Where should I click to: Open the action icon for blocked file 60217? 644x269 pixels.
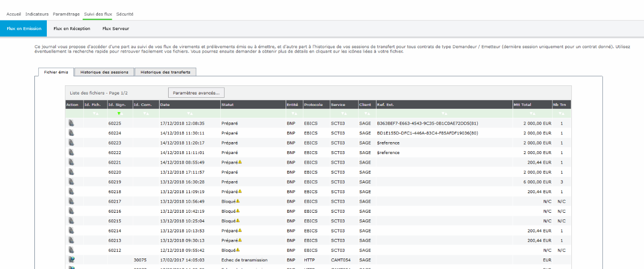[71, 201]
